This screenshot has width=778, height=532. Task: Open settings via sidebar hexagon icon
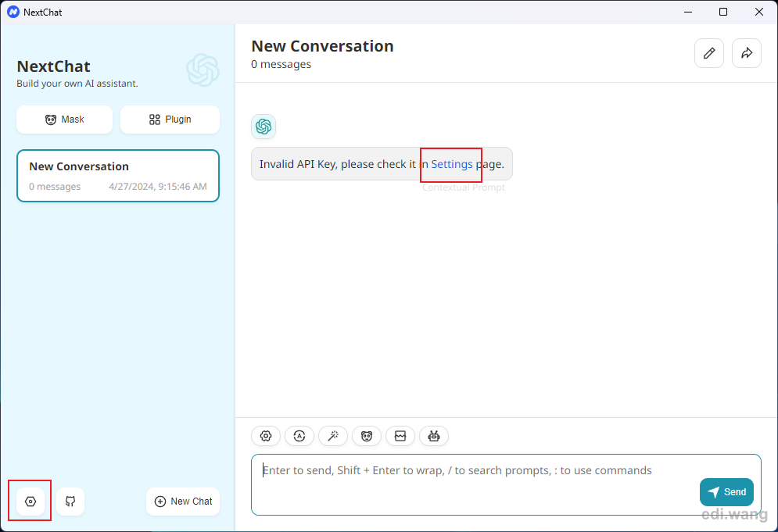point(30,502)
